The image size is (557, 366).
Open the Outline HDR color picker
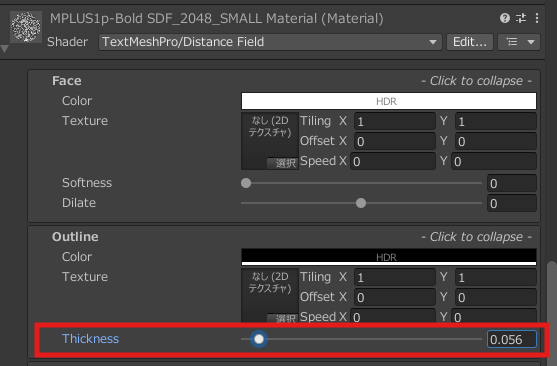coord(389,257)
